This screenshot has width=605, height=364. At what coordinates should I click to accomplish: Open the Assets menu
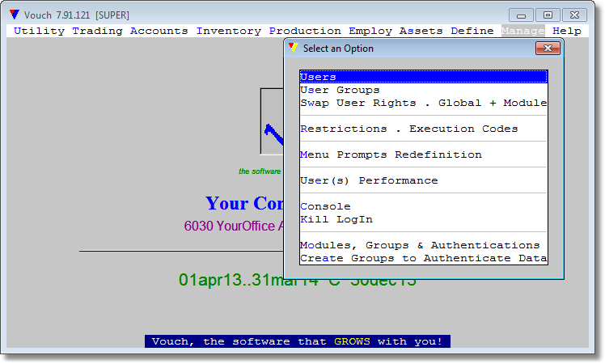421,31
